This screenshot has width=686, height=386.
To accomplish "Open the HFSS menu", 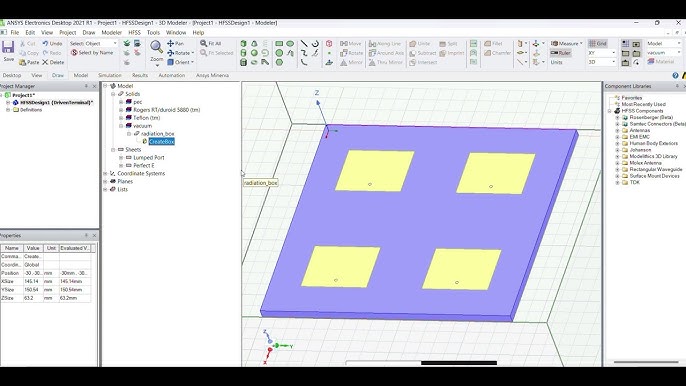I will [x=134, y=32].
